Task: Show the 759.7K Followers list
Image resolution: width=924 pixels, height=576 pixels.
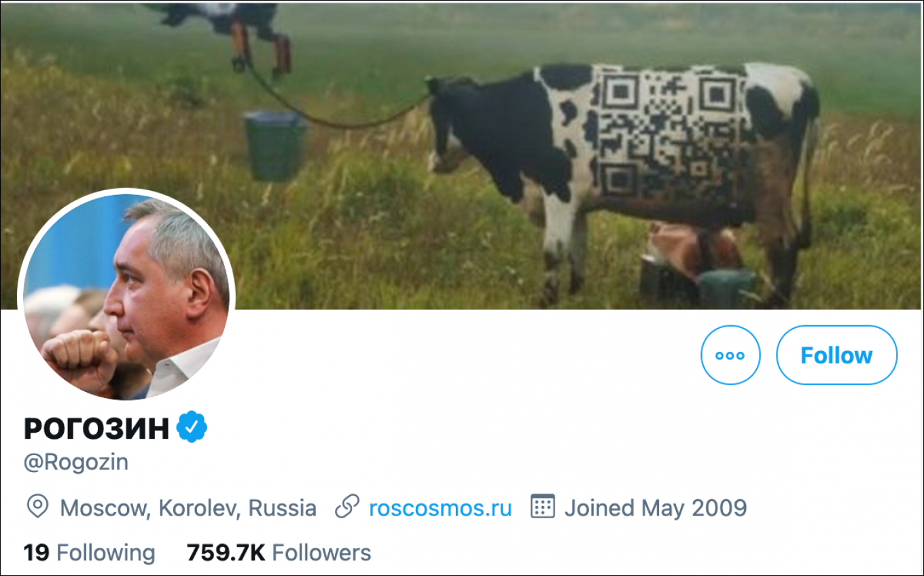Action: coord(279,553)
